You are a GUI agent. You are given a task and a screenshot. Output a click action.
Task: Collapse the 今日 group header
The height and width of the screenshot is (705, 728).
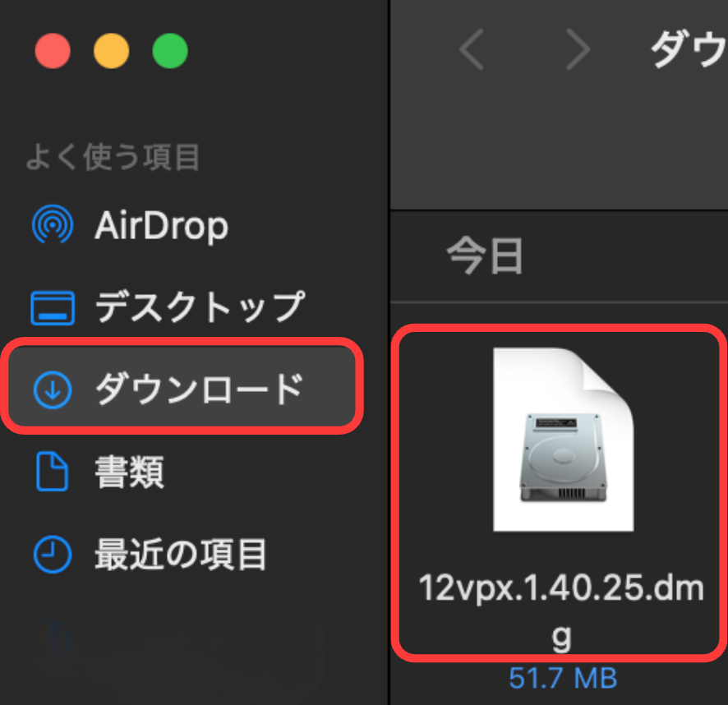pos(485,256)
